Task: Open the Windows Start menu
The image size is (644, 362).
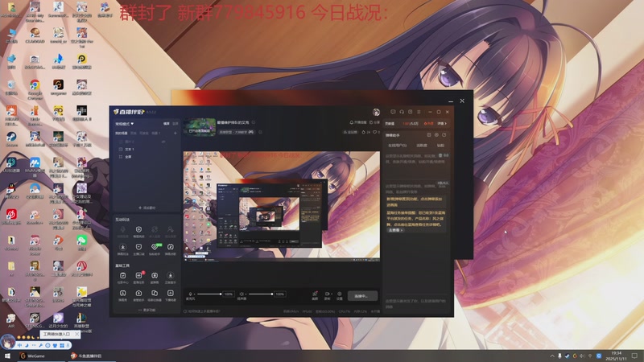Action: pos(7,356)
